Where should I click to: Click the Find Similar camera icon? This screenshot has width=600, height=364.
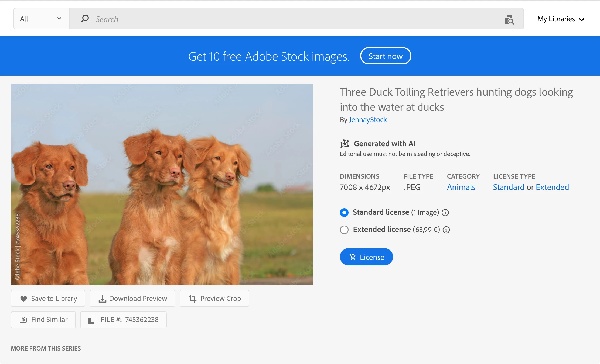click(x=23, y=320)
